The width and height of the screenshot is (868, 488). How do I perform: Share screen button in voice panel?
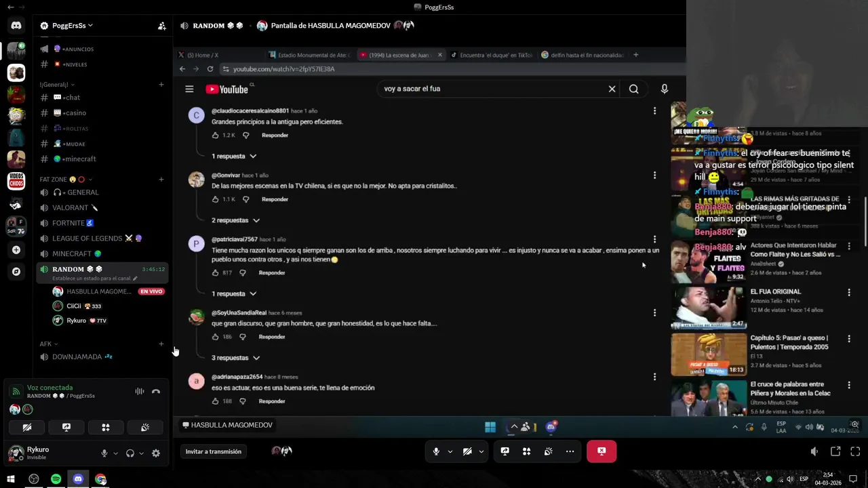pyautogui.click(x=66, y=428)
